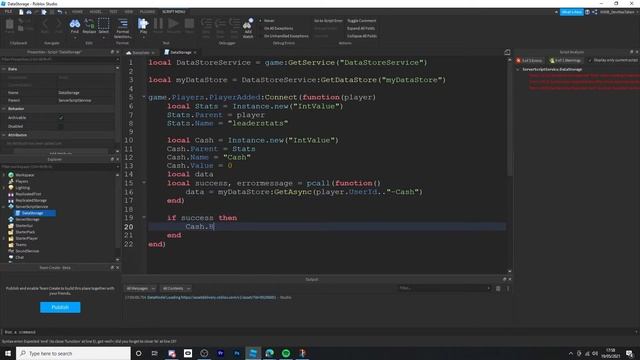This screenshot has height=360, width=640.
Task: Click the Pause playback icon
Action: point(158,24)
